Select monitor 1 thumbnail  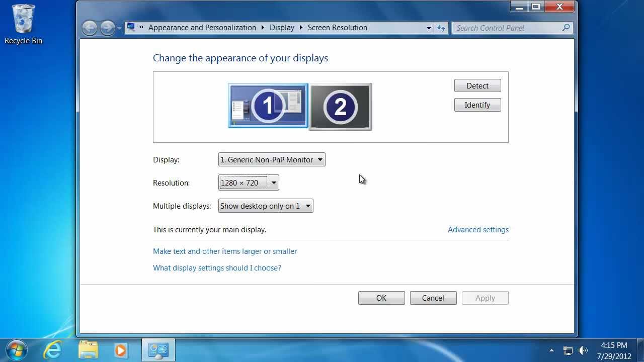[268, 106]
